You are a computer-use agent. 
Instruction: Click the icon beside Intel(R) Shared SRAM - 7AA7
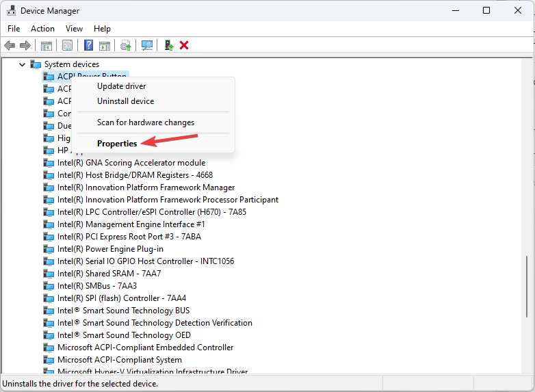pyautogui.click(x=49, y=274)
